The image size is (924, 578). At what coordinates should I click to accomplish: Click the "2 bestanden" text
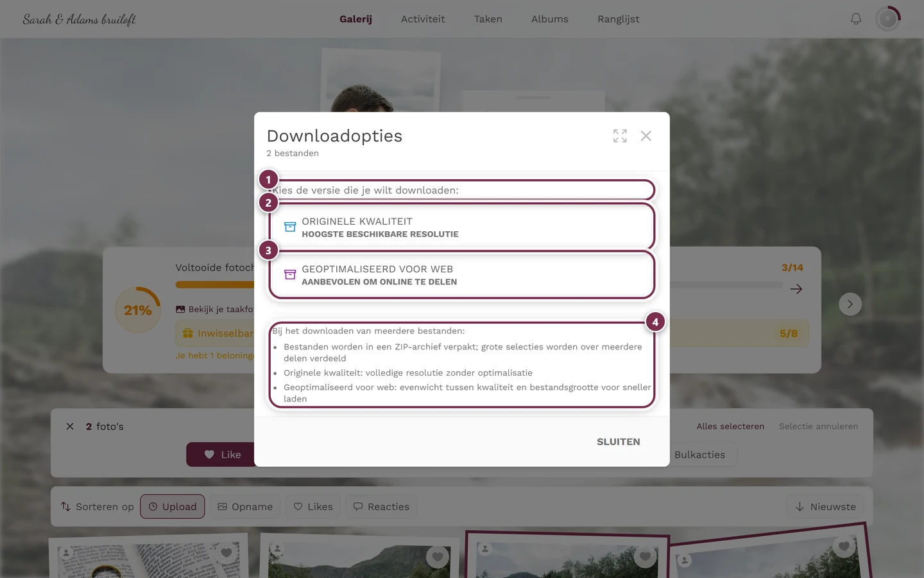[293, 153]
